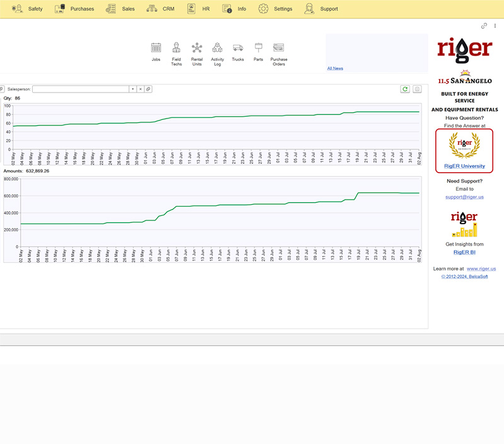Open the Purchases menu

click(x=74, y=9)
